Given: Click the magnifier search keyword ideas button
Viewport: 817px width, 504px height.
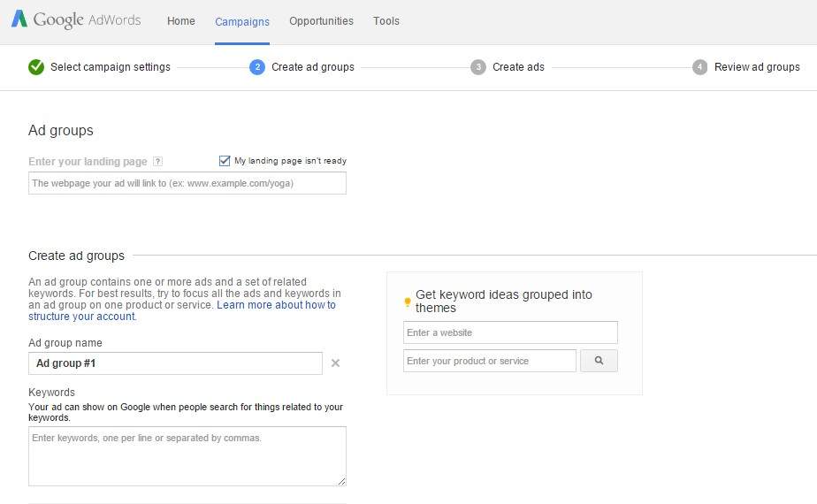Looking at the screenshot, I should click(599, 361).
